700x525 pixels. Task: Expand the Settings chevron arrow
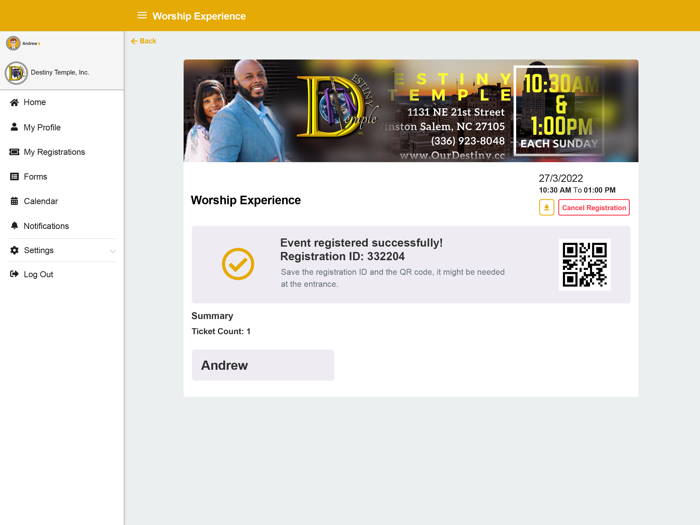pos(113,251)
